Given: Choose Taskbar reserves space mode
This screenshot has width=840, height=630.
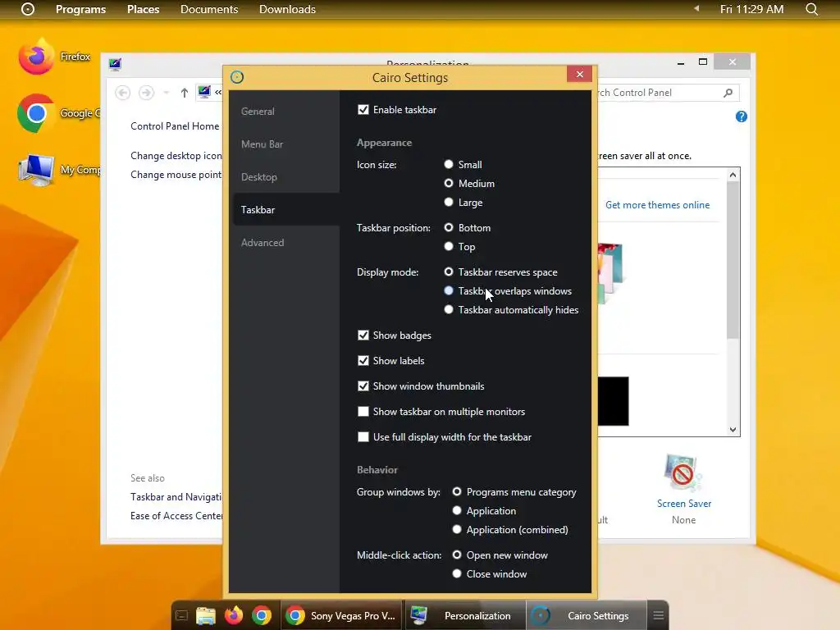Looking at the screenshot, I should tap(449, 272).
